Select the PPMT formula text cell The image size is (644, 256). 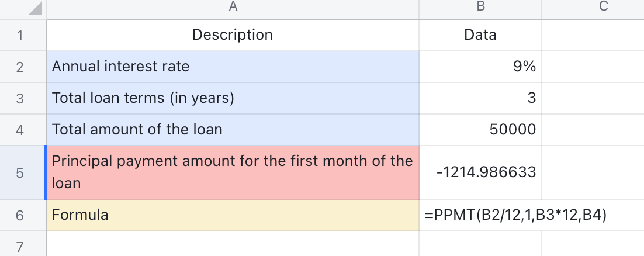(480, 215)
